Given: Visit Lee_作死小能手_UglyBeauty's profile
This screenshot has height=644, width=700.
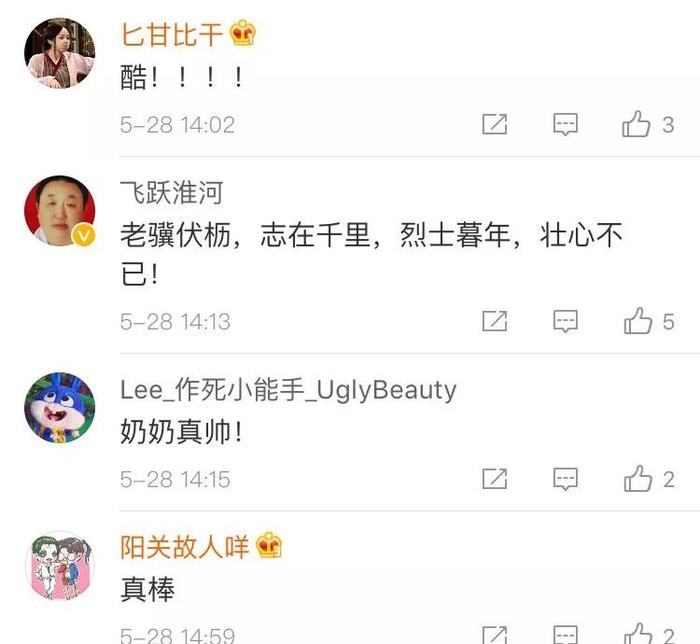Looking at the screenshot, I should (x=288, y=391).
